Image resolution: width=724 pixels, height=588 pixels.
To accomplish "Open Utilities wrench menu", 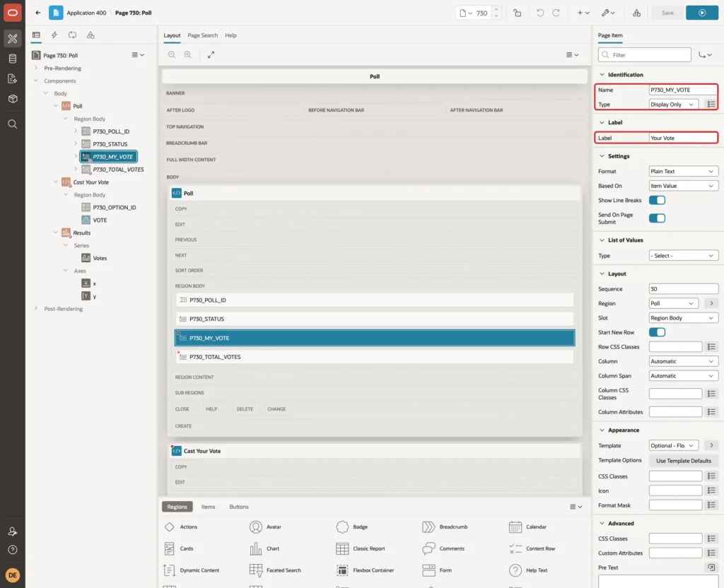I will pyautogui.click(x=608, y=13).
